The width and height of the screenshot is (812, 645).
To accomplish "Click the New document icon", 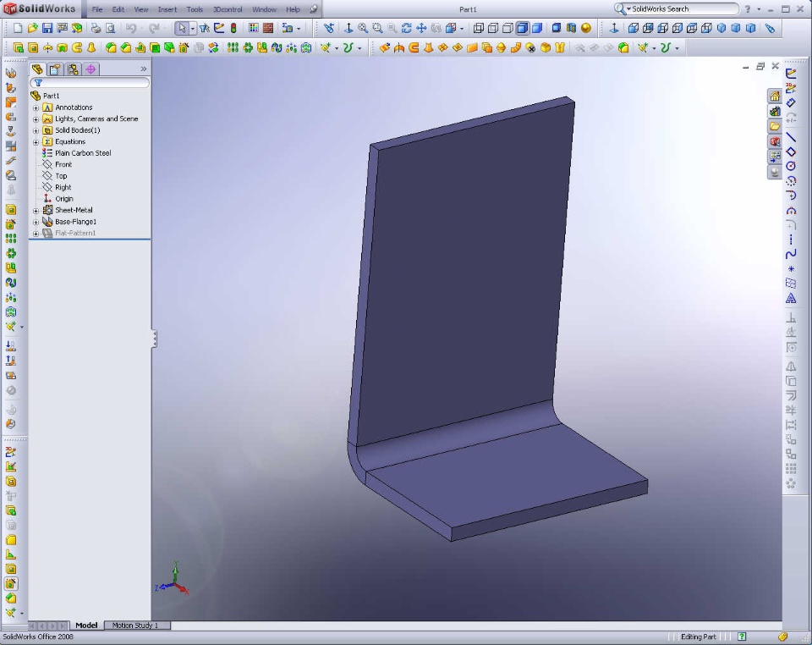I will [x=18, y=28].
